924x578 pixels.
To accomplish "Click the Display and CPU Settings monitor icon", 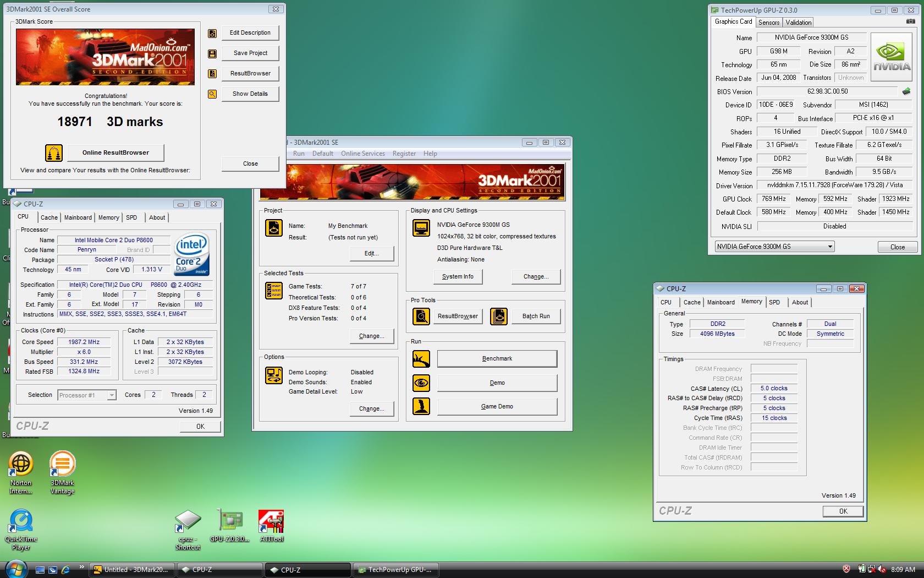I will coord(421,228).
